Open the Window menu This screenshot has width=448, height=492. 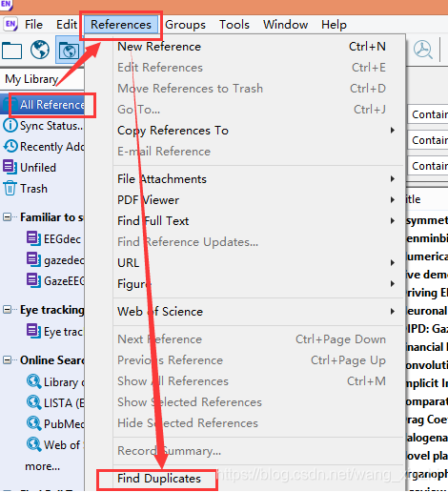285,25
